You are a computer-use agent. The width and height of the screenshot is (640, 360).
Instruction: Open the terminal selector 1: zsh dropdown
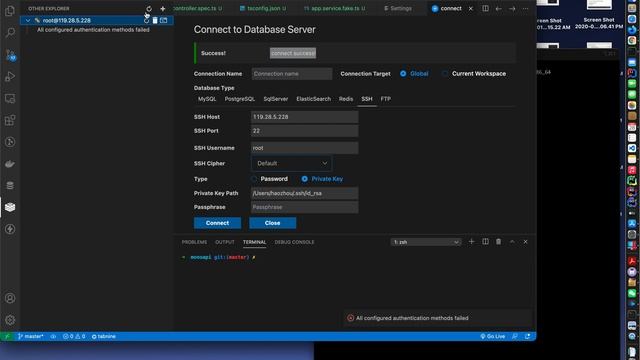click(x=426, y=242)
